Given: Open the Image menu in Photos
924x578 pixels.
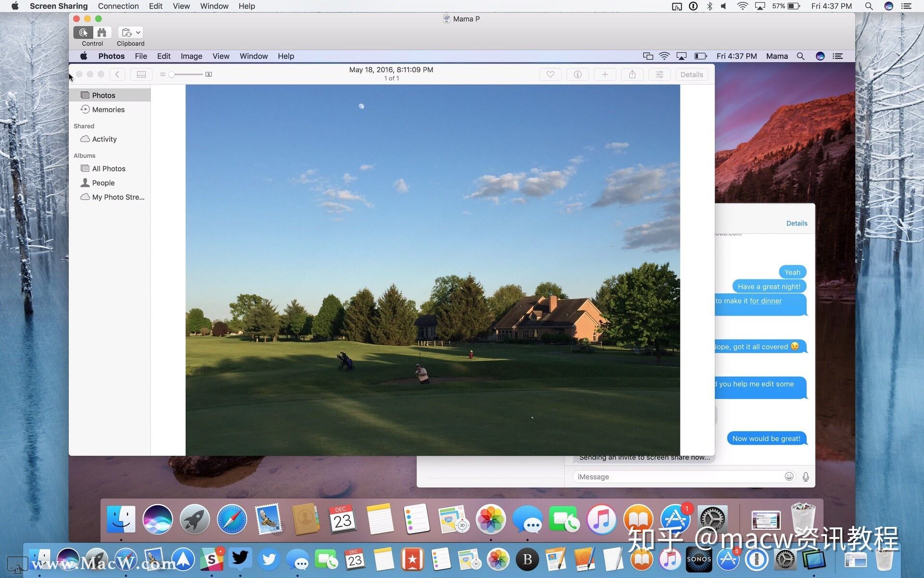Looking at the screenshot, I should tap(192, 56).
